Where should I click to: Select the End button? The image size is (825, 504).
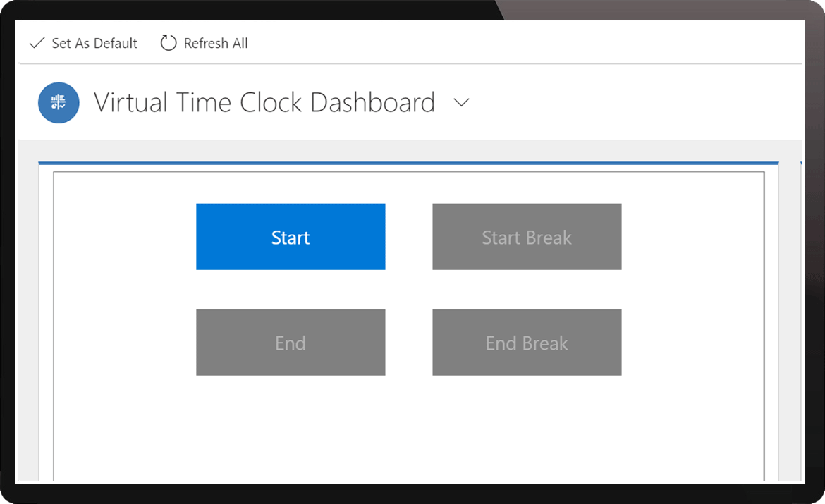tap(291, 343)
